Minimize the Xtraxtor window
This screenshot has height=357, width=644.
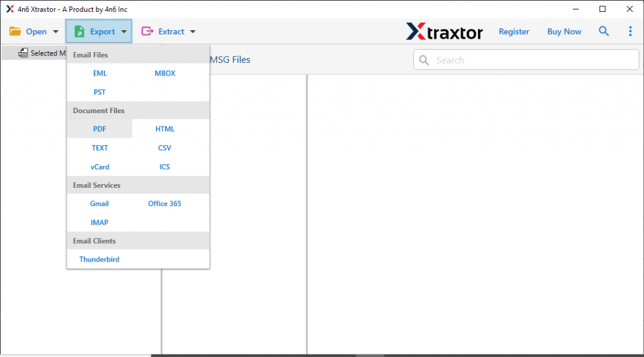coord(576,9)
